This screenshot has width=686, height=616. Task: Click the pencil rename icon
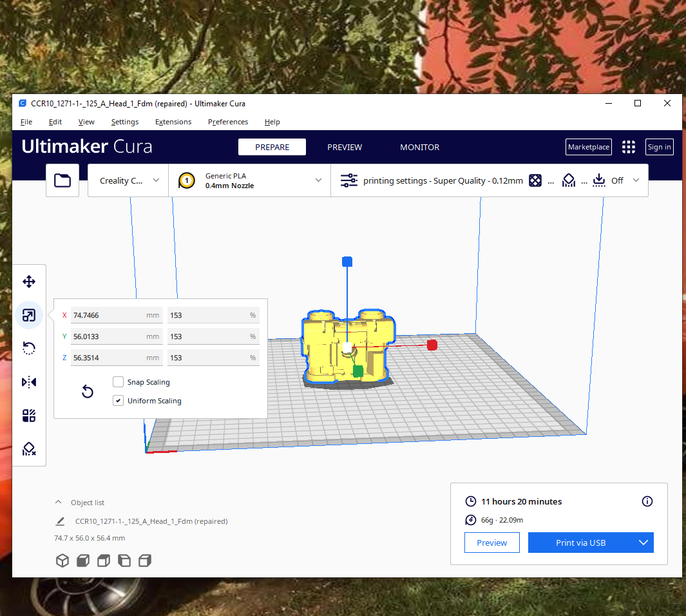pos(61,521)
